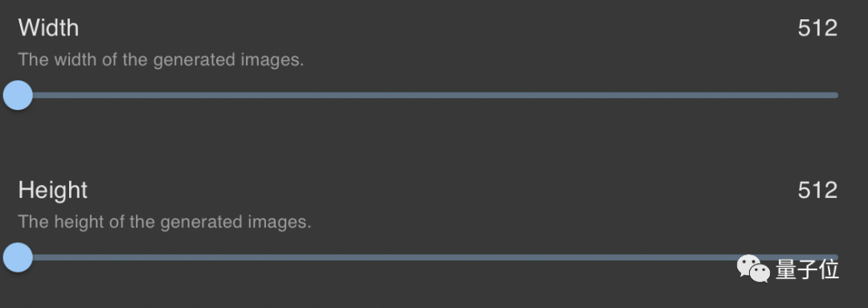
Task: Click "The width of the generated images." description
Action: click(161, 60)
